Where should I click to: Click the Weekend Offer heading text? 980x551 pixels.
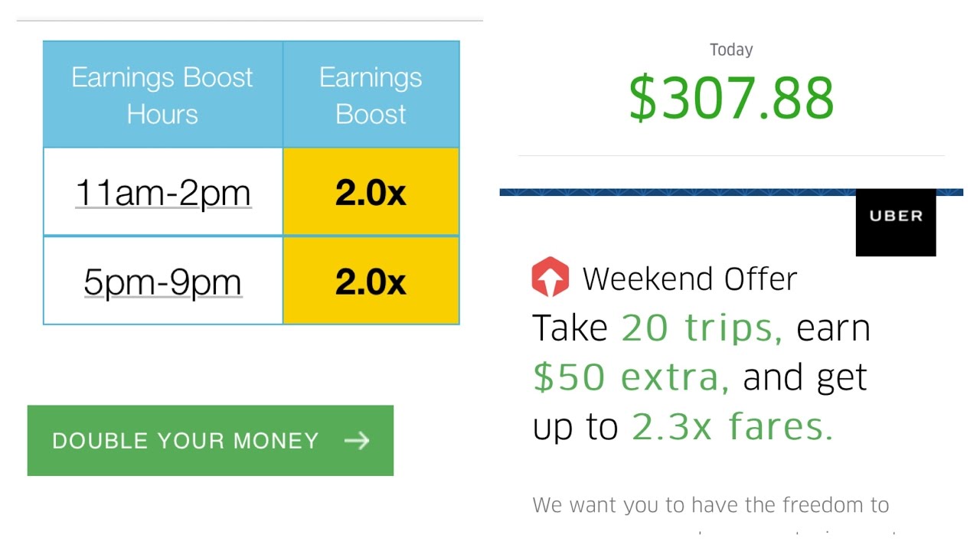[689, 279]
